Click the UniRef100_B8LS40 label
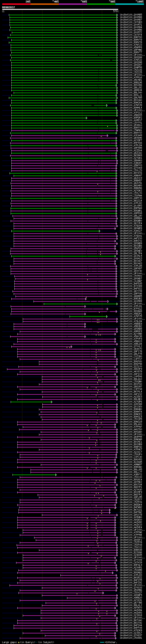Image resolution: width=146 pixels, height=644 pixels. click(x=131, y=93)
